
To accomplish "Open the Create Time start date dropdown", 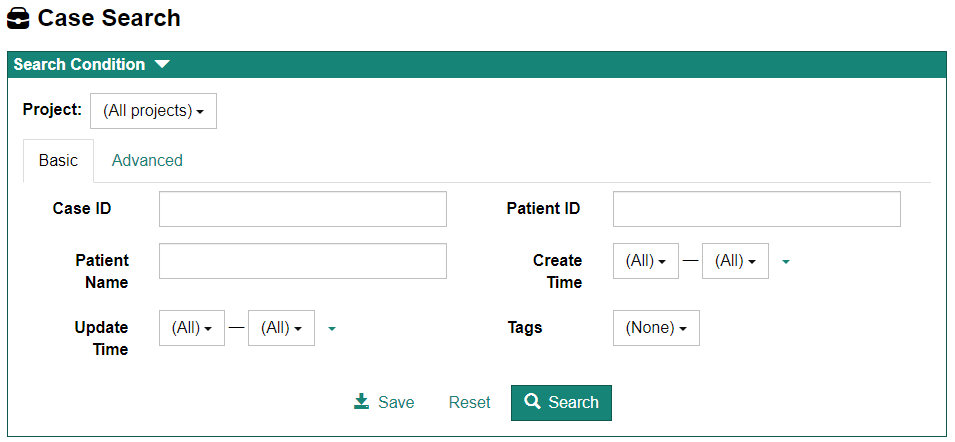I will pos(645,261).
